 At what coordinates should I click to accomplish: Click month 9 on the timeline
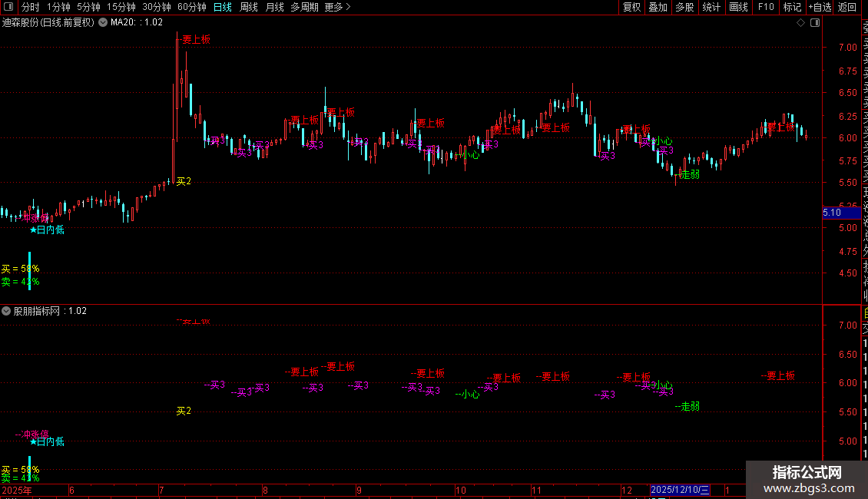(x=359, y=490)
